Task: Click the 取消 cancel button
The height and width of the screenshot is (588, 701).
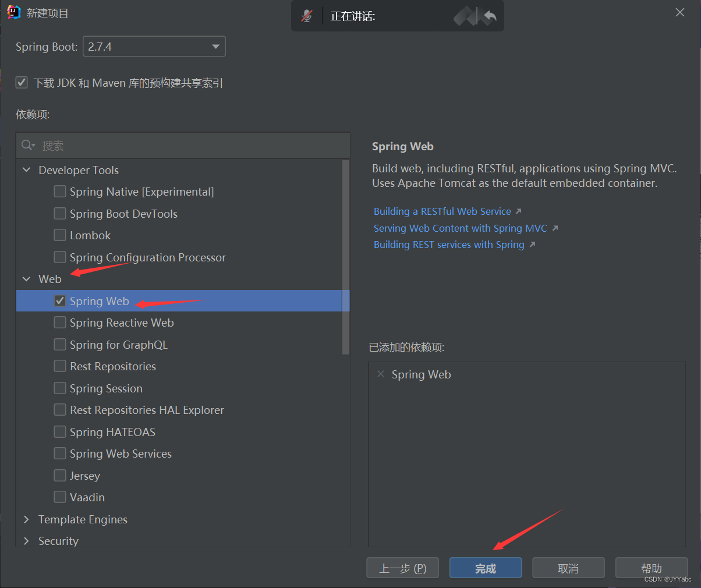Action: [x=568, y=568]
